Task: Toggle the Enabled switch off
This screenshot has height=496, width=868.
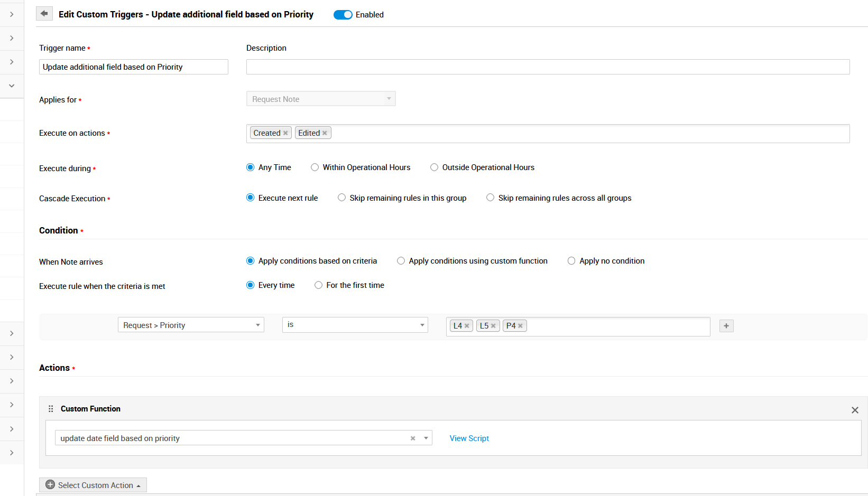Action: tap(343, 15)
